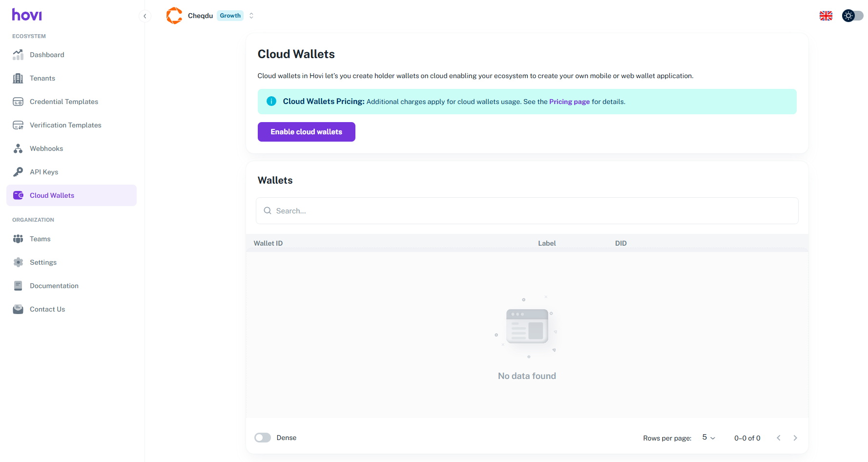
Task: Click the Dashboard chart icon
Action: pos(18,55)
